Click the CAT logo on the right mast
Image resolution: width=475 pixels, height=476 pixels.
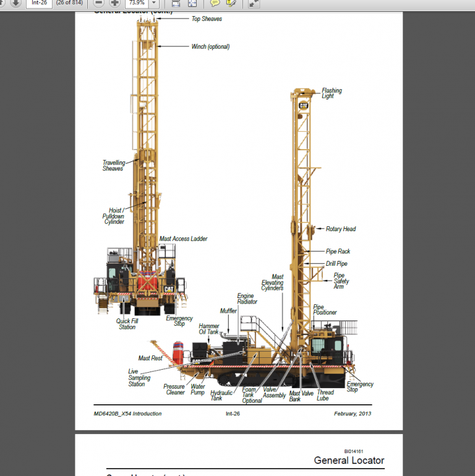tap(304, 106)
